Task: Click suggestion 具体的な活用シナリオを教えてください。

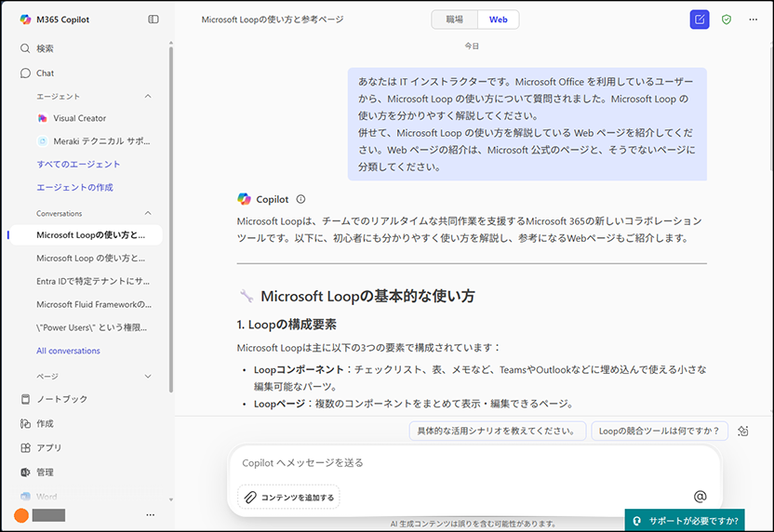Action: tap(498, 431)
